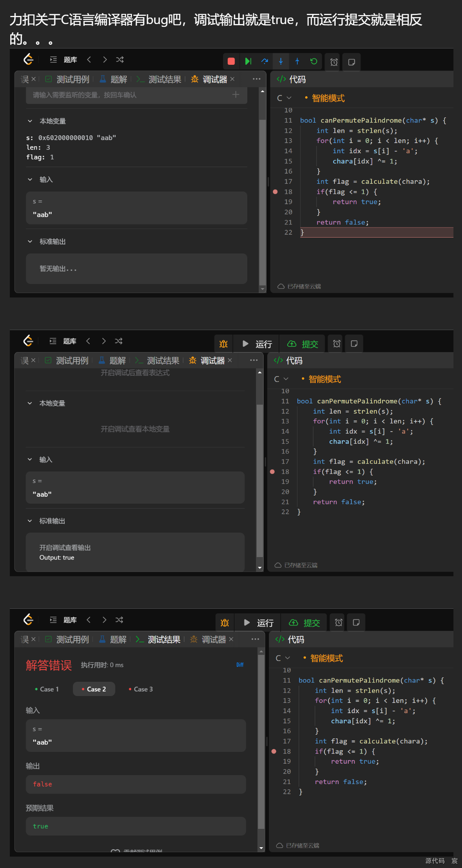Viewport: 462px width, 868px height.
Task: Step into with the blue down arrow
Action: (281, 61)
